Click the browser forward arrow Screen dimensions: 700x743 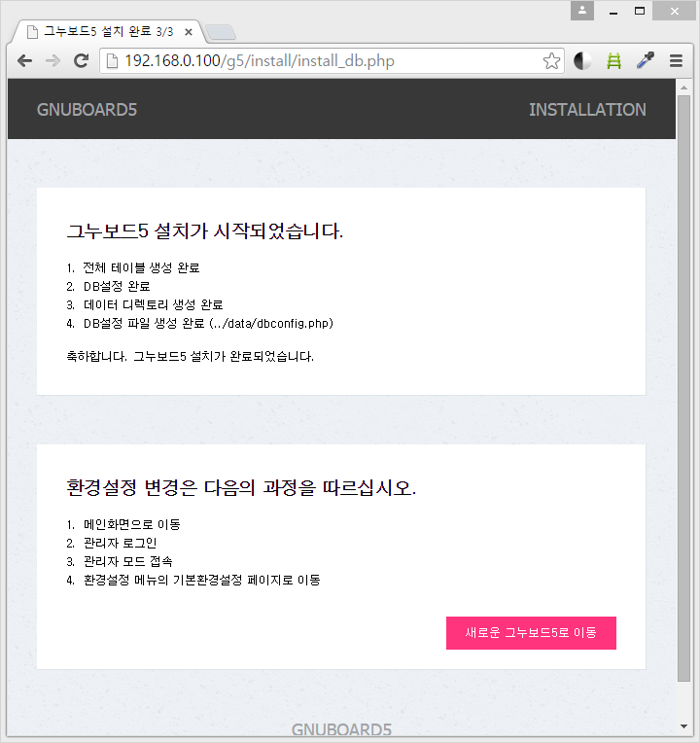(x=53, y=60)
